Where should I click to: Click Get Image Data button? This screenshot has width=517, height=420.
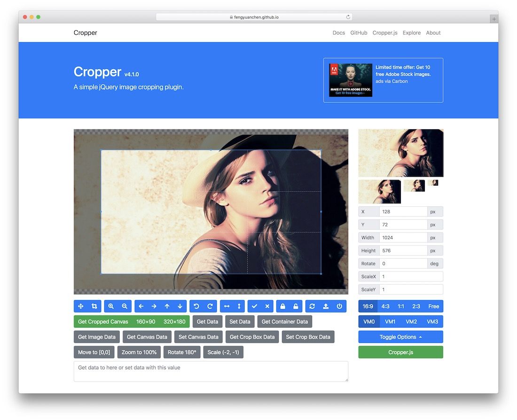[x=97, y=337]
